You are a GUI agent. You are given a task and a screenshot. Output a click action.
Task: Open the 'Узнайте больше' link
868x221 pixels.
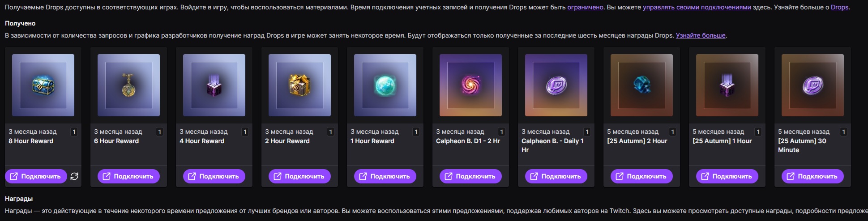pyautogui.click(x=701, y=35)
